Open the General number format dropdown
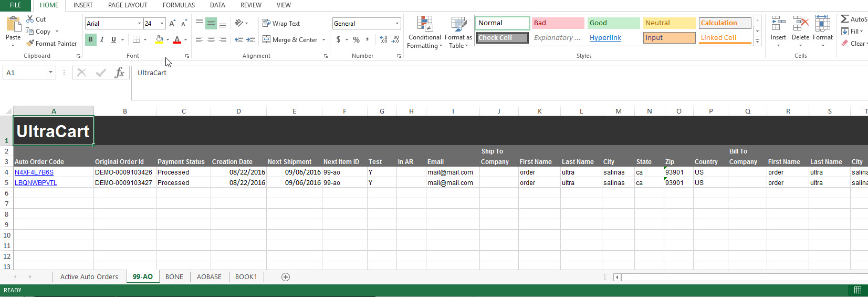The height and width of the screenshot is (297, 868). [x=397, y=23]
